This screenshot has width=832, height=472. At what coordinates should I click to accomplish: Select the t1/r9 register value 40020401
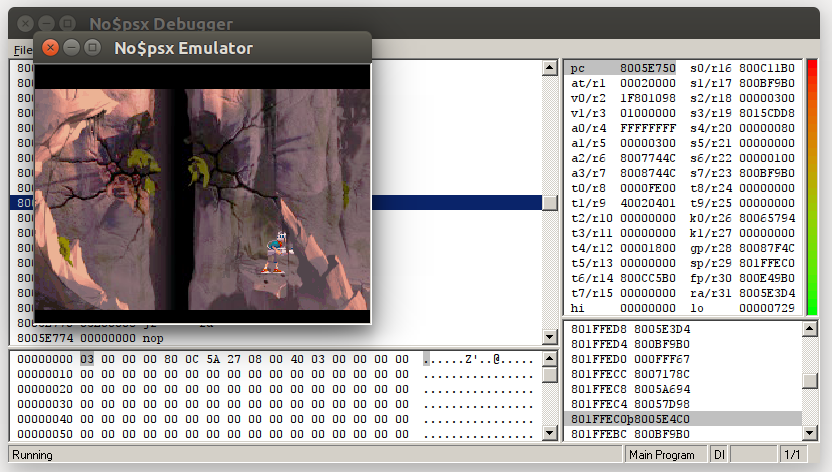click(648, 203)
